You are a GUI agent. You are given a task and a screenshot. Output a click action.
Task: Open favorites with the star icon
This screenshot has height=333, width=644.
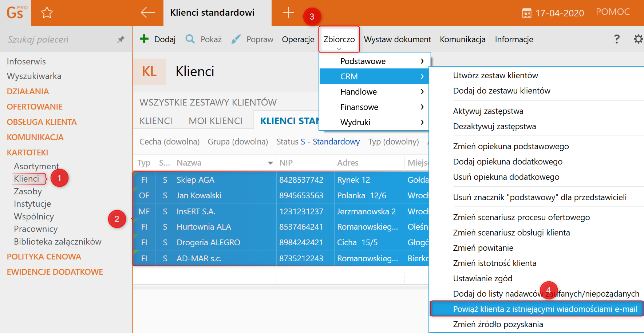click(47, 13)
